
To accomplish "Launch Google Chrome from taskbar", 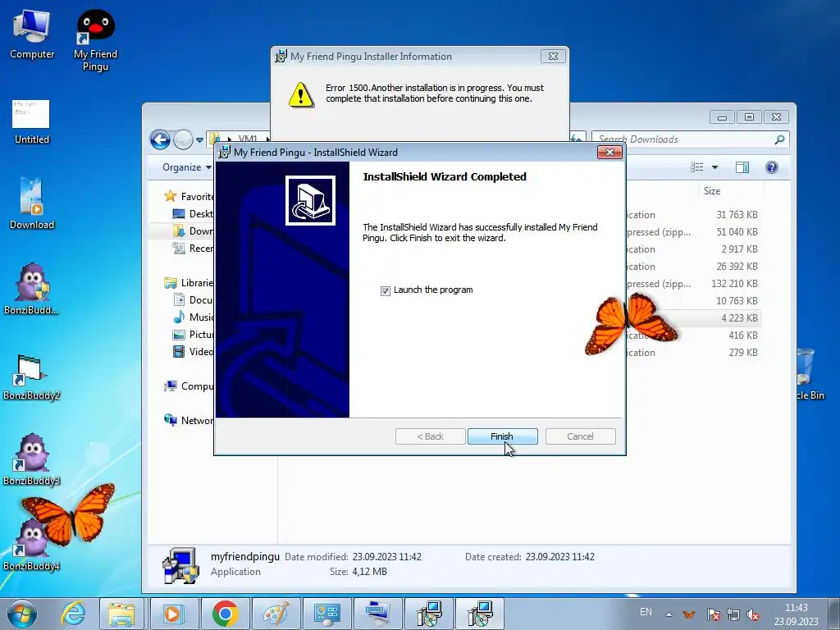I will [225, 614].
